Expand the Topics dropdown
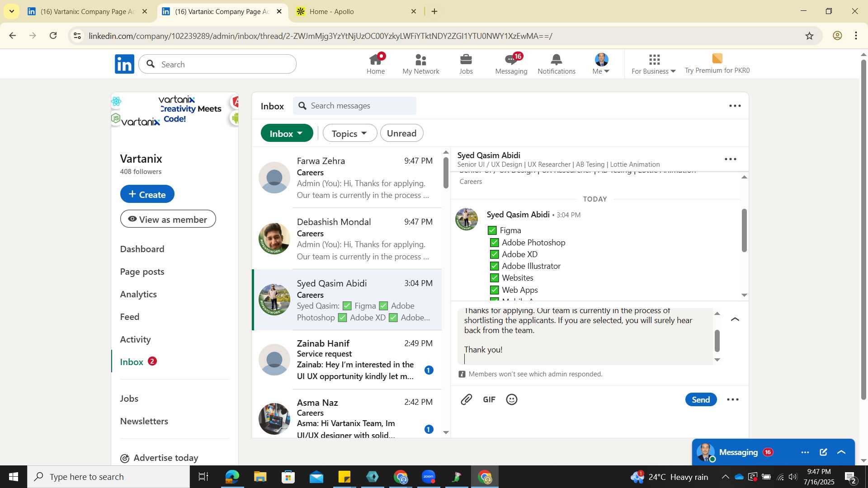868x488 pixels. [x=350, y=133]
